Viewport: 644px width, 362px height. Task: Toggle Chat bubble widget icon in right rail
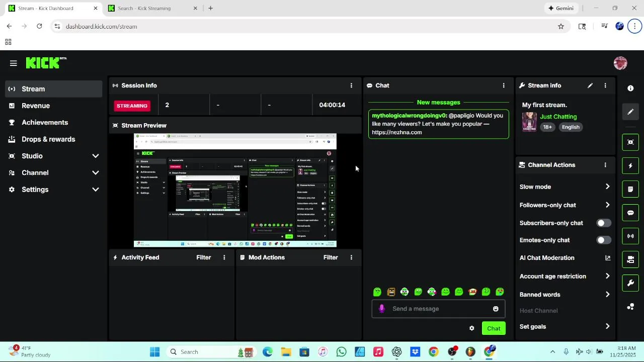pos(630,213)
